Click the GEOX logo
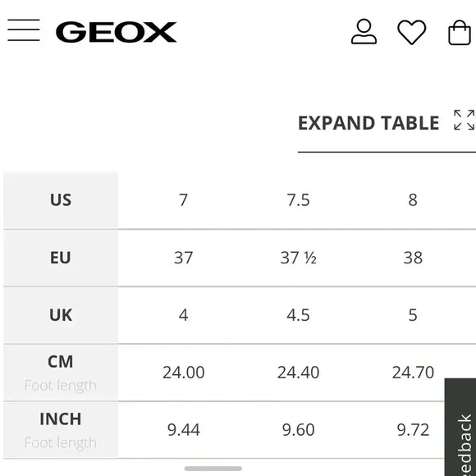Image resolution: width=476 pixels, height=476 pixels. [116, 32]
